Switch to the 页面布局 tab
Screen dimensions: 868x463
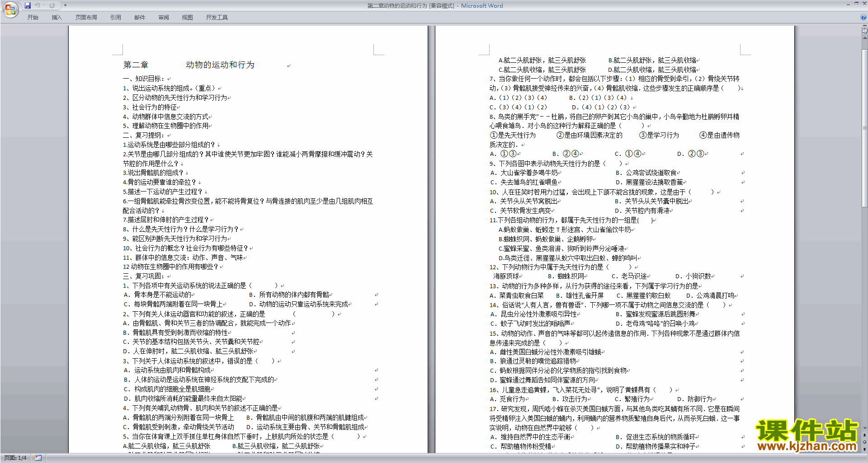(86, 17)
